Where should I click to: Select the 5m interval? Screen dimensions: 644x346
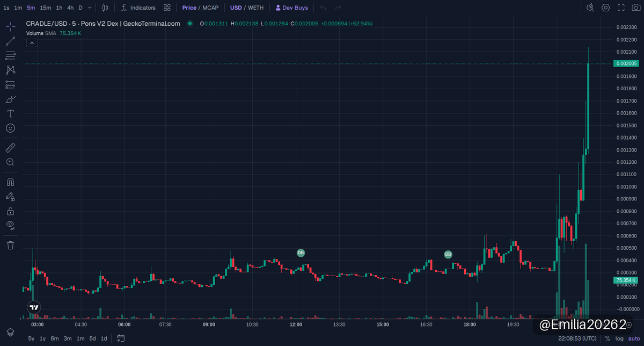point(31,8)
